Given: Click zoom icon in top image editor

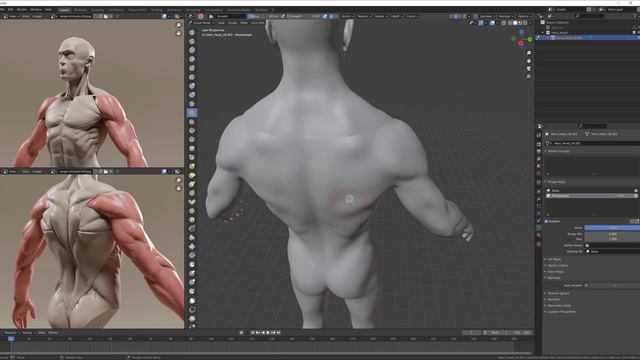Looking at the screenshot, I should click(x=178, y=25).
